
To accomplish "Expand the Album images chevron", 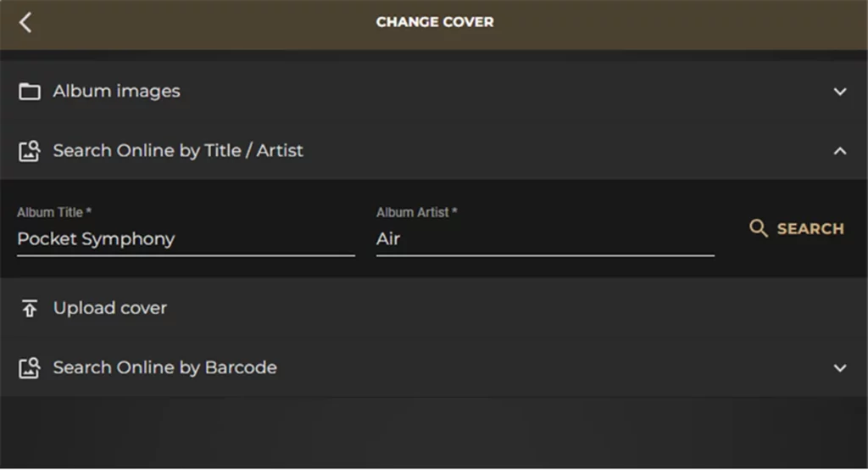I will coord(840,92).
